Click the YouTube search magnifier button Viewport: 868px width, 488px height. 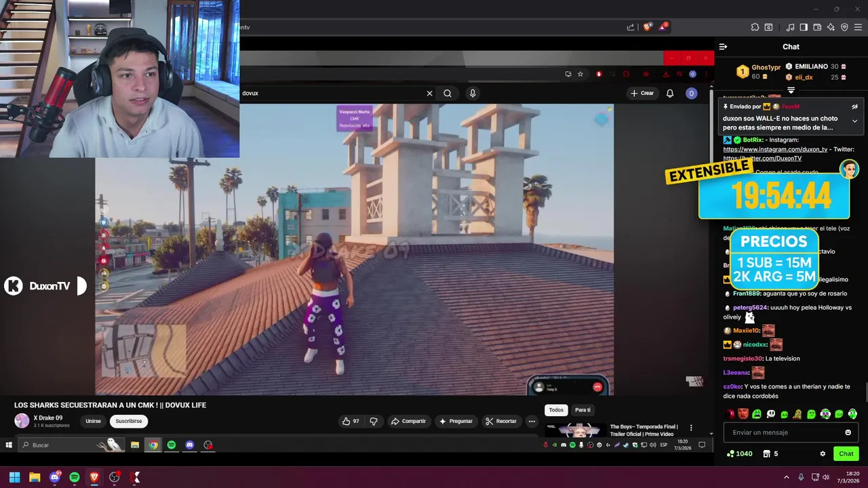point(448,94)
